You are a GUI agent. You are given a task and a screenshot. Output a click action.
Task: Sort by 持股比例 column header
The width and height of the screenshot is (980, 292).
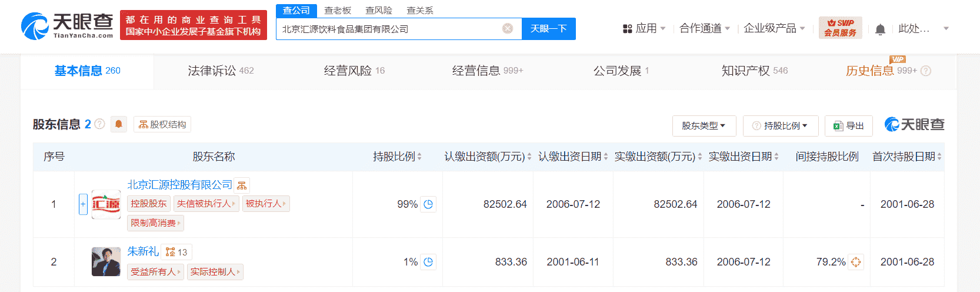(x=397, y=157)
